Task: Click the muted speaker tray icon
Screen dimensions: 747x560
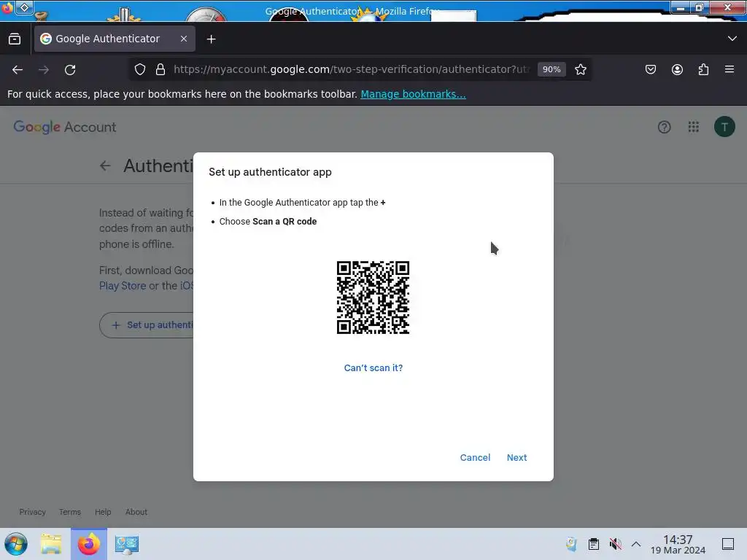Action: (615, 544)
